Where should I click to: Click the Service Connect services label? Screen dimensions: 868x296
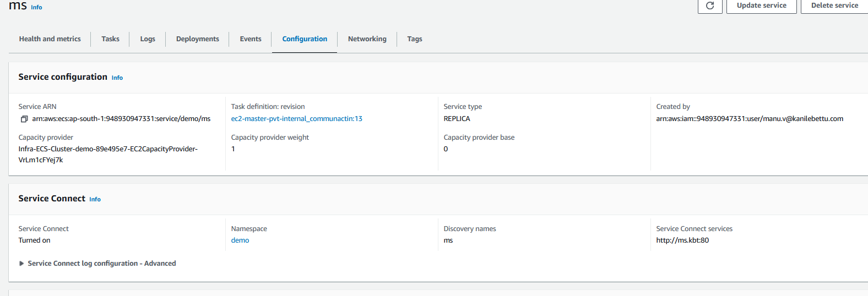pyautogui.click(x=694, y=229)
